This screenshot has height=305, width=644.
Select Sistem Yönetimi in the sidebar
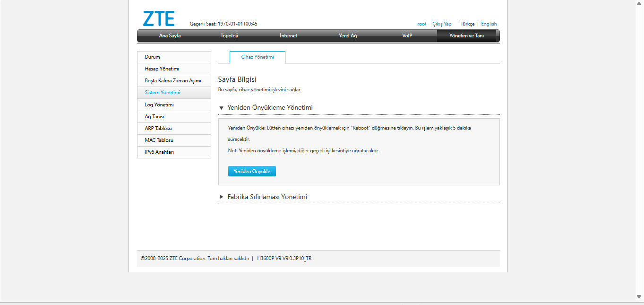174,93
